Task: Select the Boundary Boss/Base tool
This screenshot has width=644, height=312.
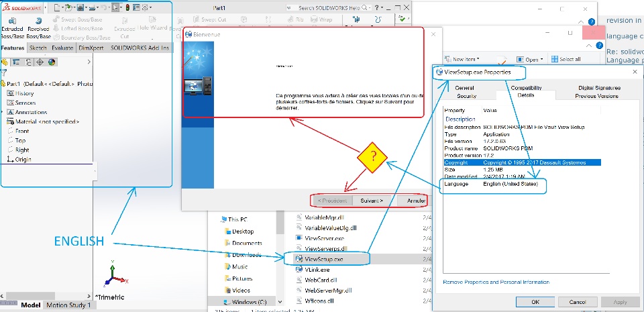Action: click(x=82, y=38)
